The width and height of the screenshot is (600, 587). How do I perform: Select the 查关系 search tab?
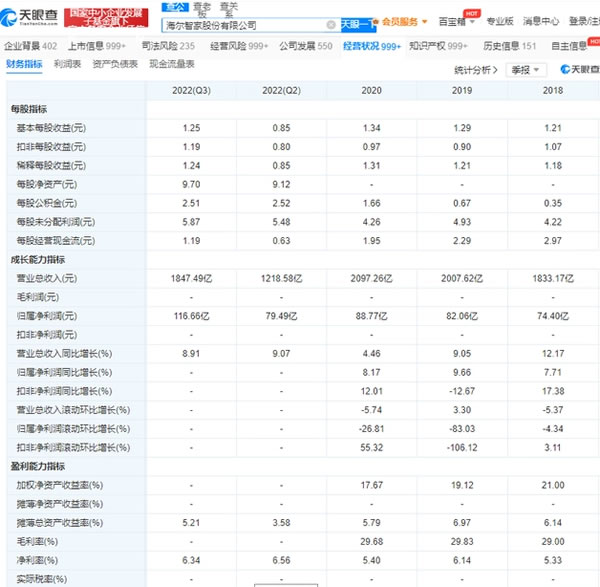click(229, 10)
